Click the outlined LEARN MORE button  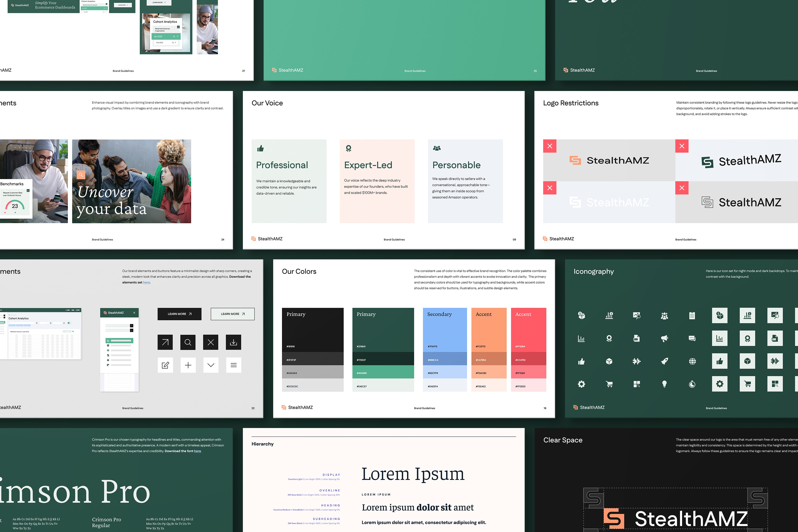click(232, 314)
